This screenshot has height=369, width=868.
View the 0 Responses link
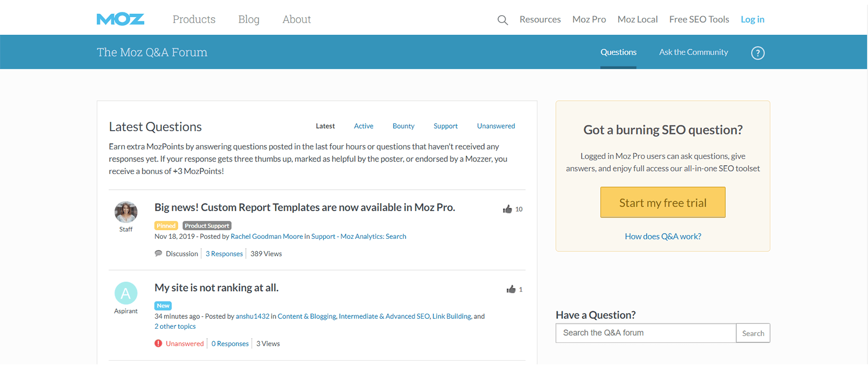(230, 343)
